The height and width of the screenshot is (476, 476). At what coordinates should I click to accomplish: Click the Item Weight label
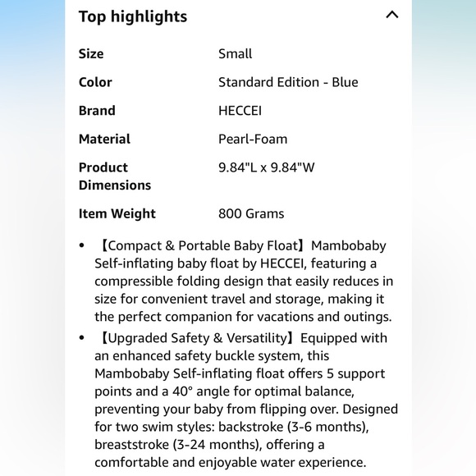tap(117, 213)
